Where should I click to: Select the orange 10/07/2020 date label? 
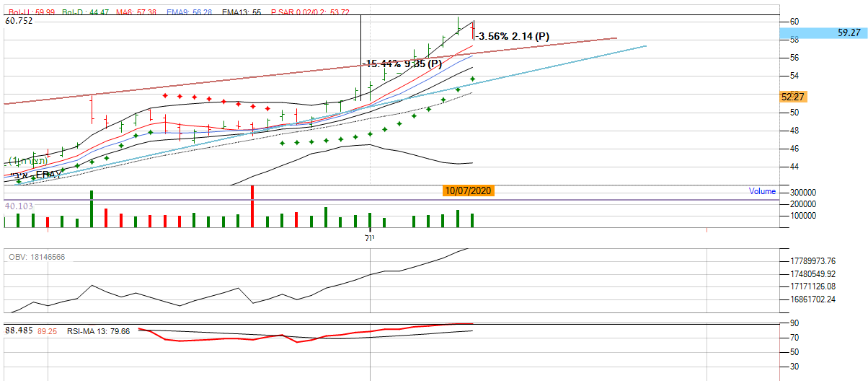pos(469,191)
